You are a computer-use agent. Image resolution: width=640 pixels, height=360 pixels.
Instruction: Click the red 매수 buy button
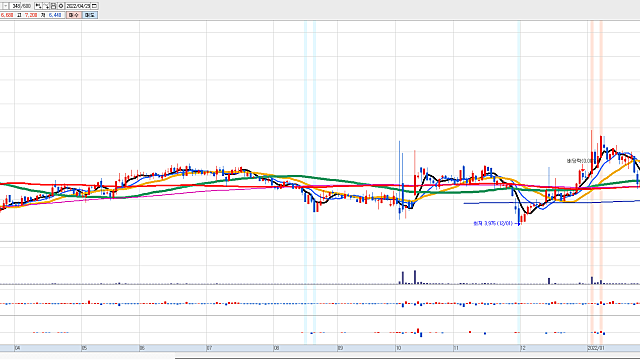[73, 15]
